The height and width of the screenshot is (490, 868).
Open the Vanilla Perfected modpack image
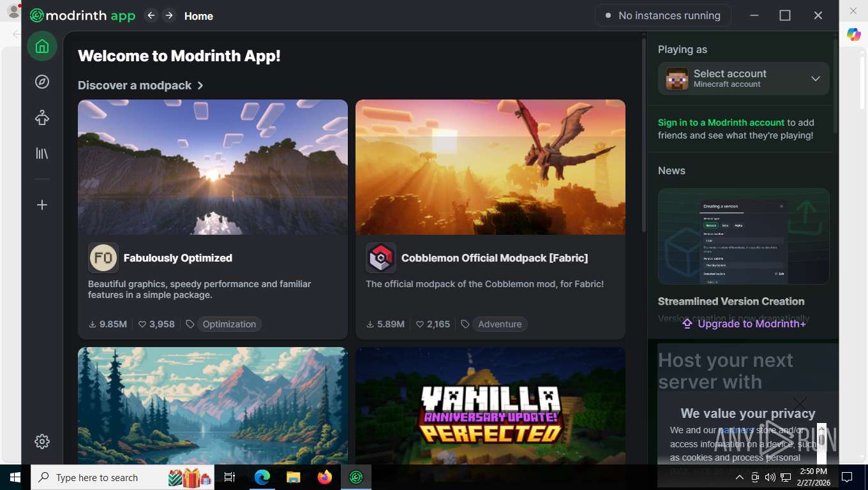pos(490,406)
